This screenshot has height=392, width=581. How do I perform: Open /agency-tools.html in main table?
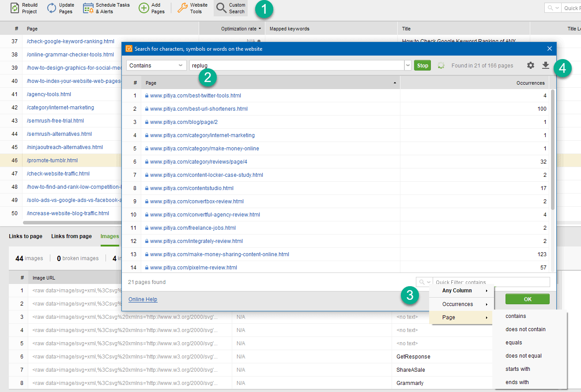49,94
